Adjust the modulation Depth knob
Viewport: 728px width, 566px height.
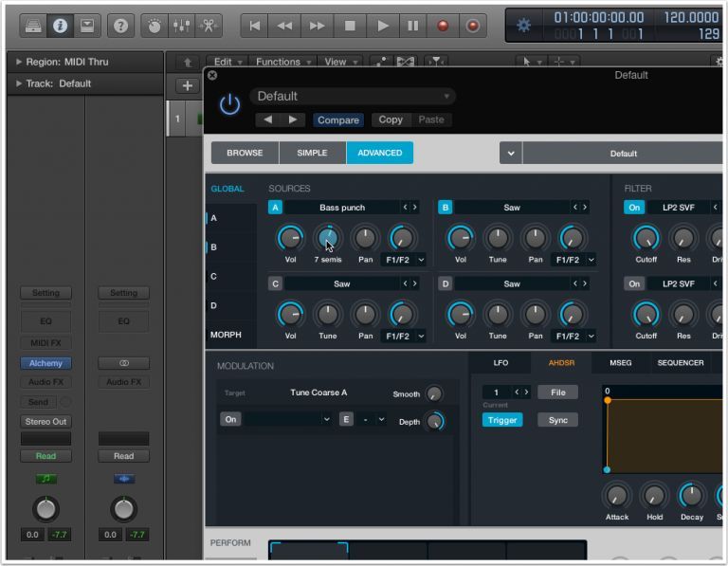(434, 421)
